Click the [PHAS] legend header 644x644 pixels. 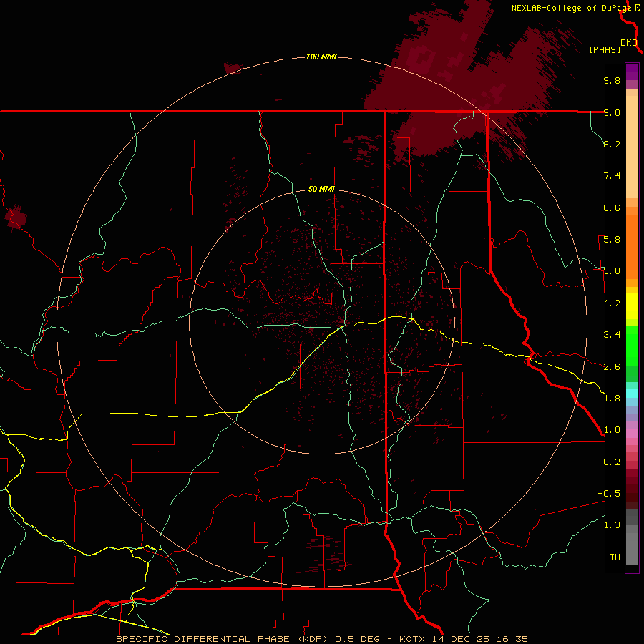tap(605, 49)
